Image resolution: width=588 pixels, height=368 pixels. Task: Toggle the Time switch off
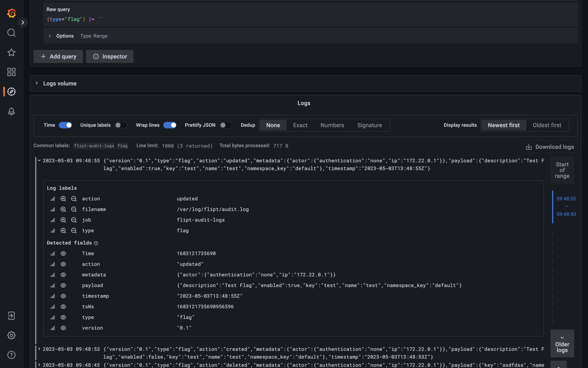click(x=65, y=125)
